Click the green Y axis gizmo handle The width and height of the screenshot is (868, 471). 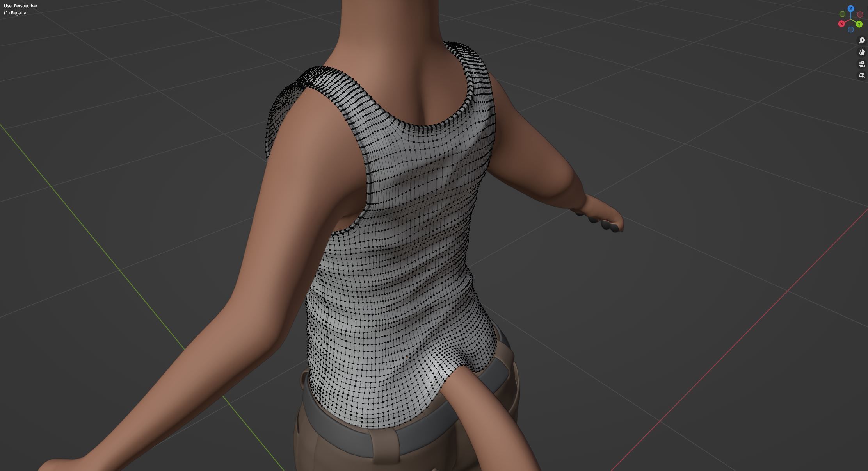859,24
